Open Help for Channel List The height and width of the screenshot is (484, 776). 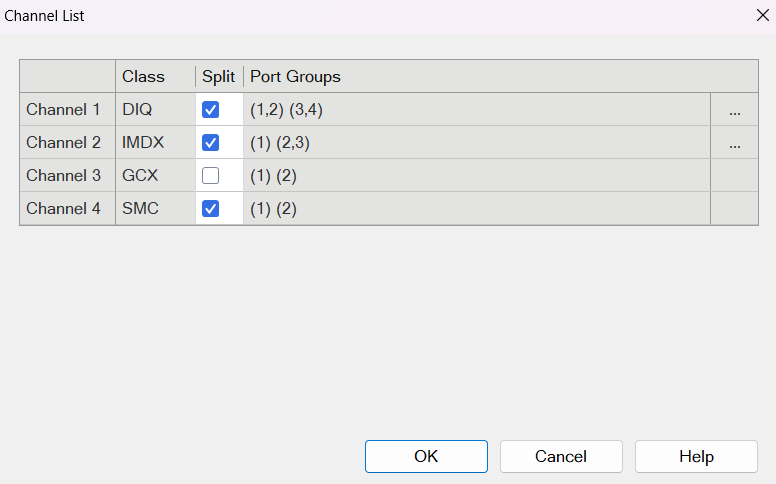(x=696, y=456)
